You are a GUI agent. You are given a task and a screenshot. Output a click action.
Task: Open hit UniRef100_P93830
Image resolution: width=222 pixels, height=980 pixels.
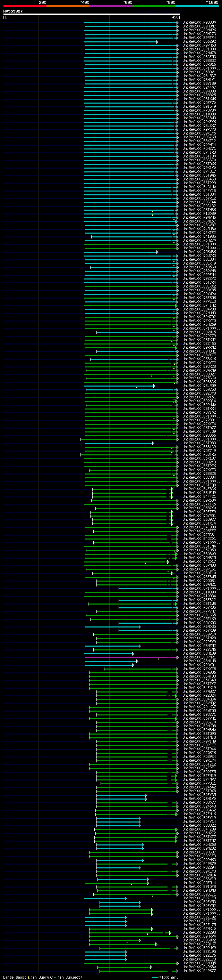coord(199,23)
